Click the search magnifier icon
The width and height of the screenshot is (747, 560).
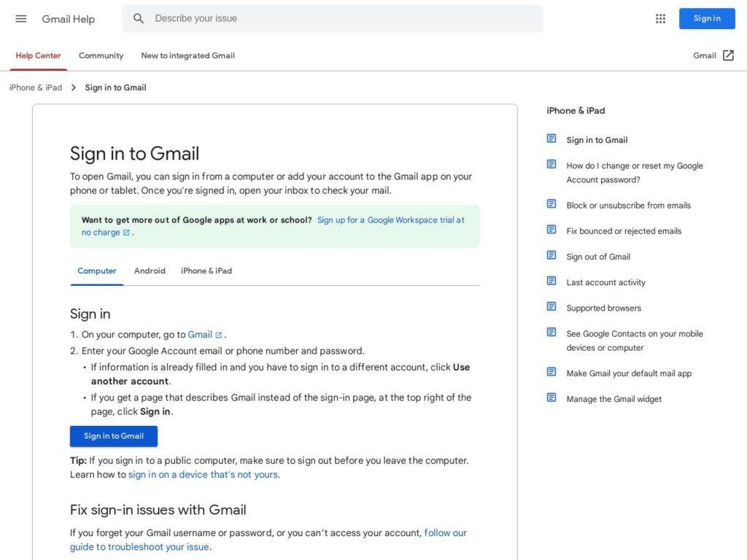[x=139, y=18]
